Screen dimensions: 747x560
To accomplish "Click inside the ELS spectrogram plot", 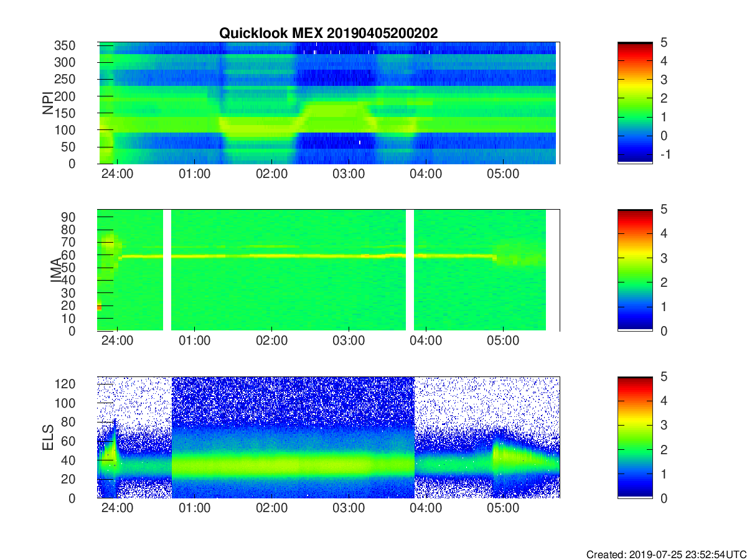I will point(328,437).
